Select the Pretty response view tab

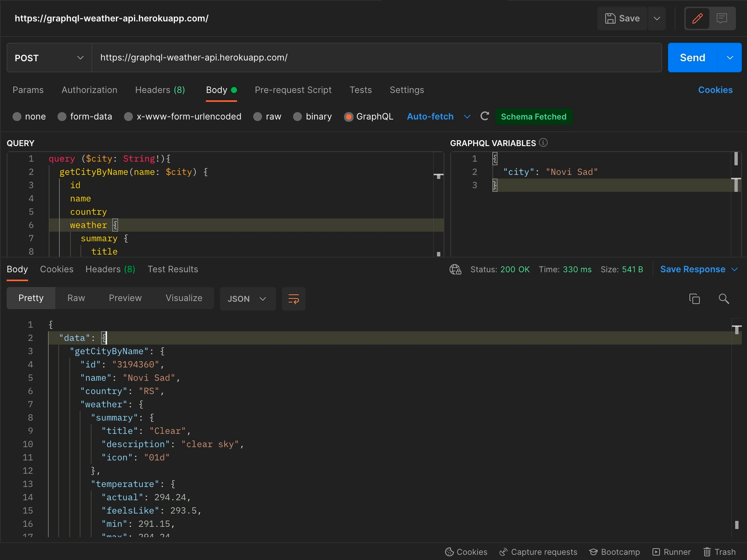point(31,298)
